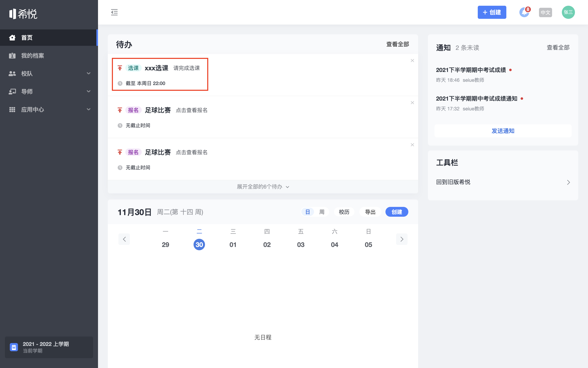Dismiss the xxx选课 todo item
This screenshot has width=588, height=368.
tap(412, 60)
